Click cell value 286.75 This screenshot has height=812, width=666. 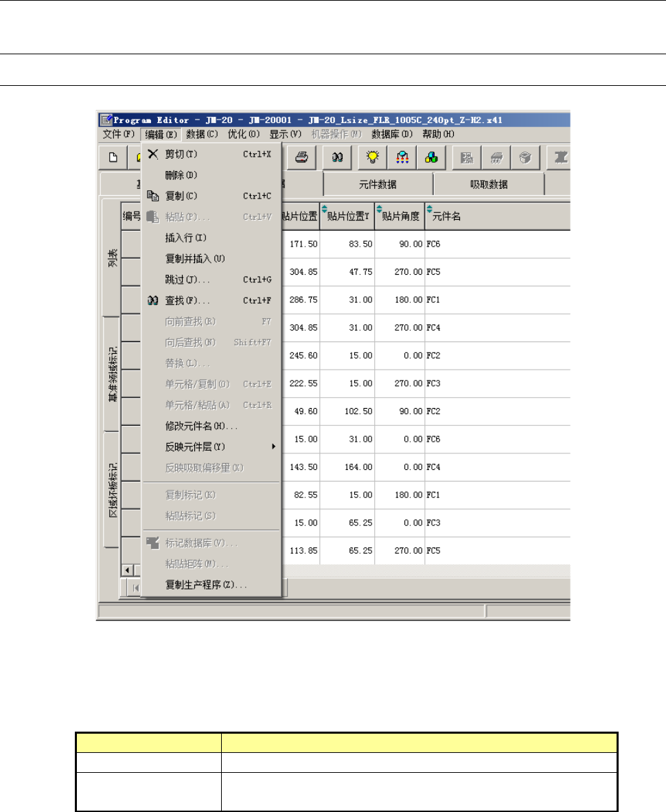tap(303, 300)
